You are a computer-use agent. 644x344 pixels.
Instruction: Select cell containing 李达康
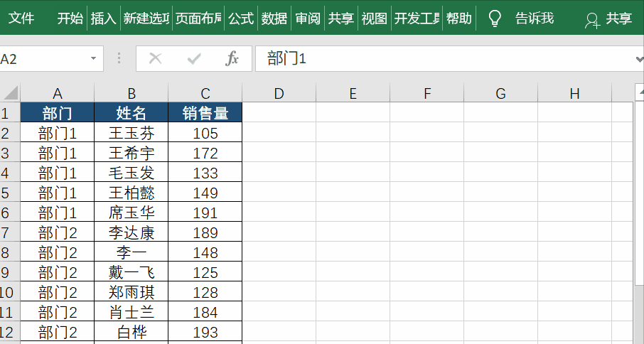point(132,232)
